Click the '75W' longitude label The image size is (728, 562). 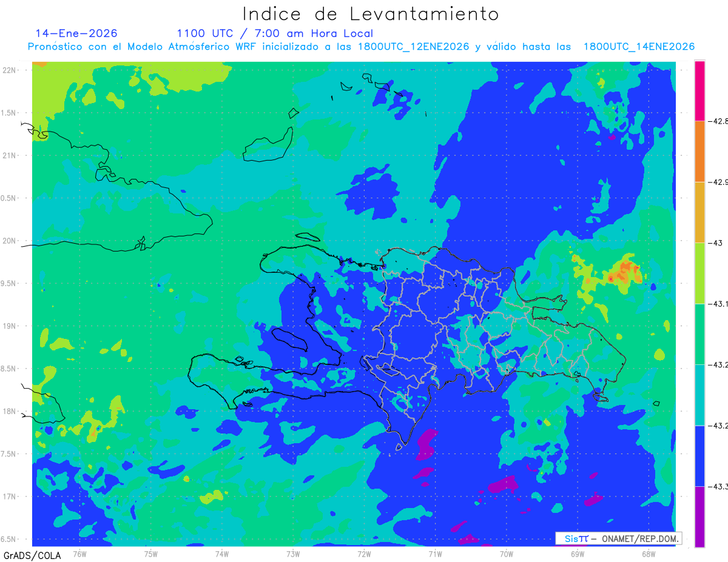[x=151, y=553]
